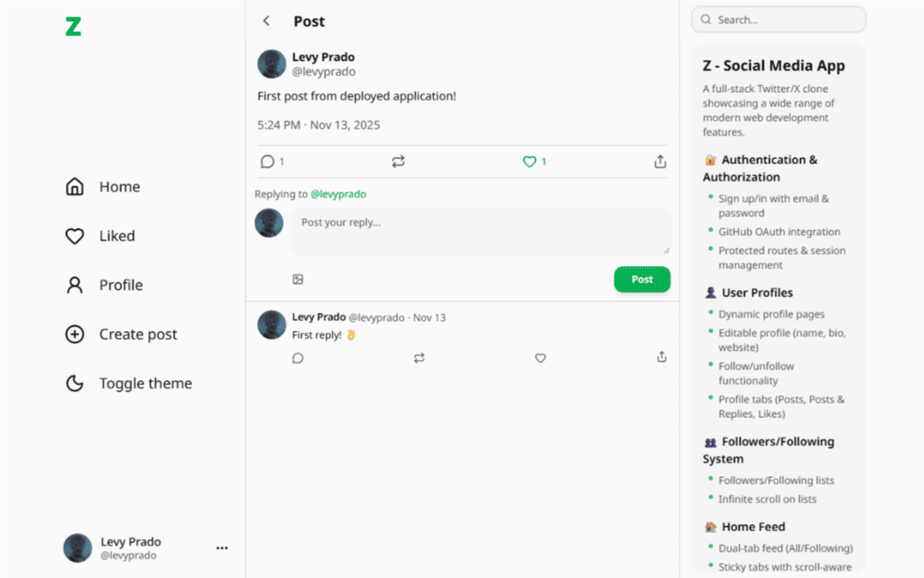Like the first reply using its heart icon
Screen dimensions: 924x578
tap(540, 358)
